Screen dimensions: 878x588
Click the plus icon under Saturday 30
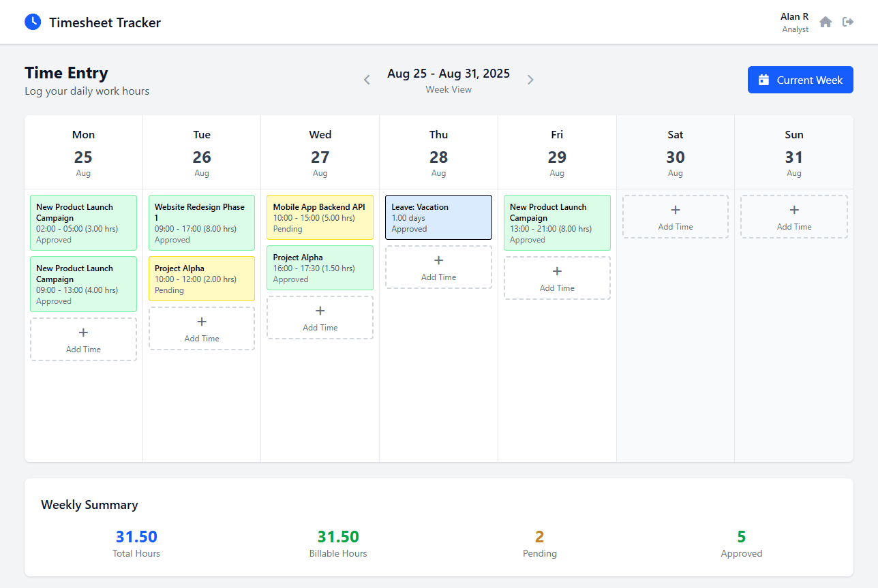(675, 210)
